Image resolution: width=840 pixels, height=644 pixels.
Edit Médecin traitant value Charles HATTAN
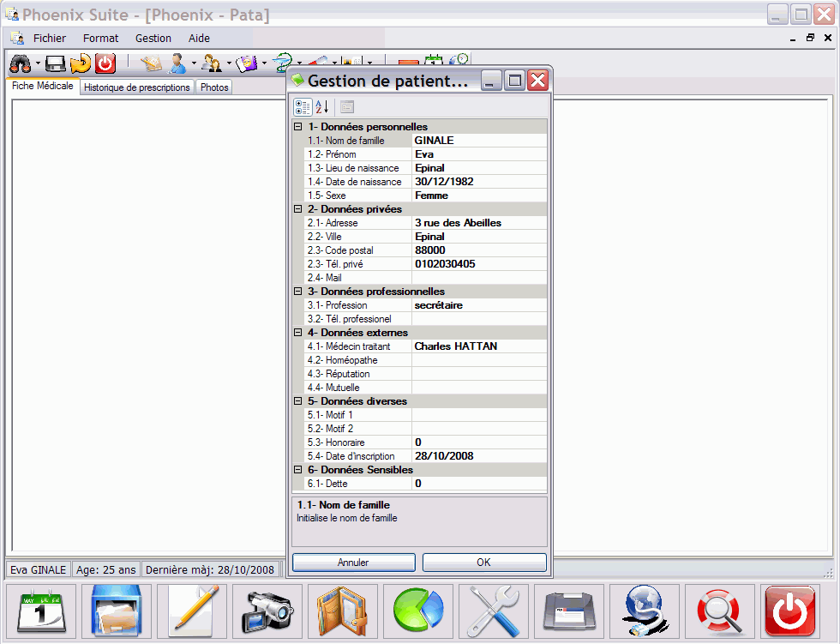click(x=479, y=346)
